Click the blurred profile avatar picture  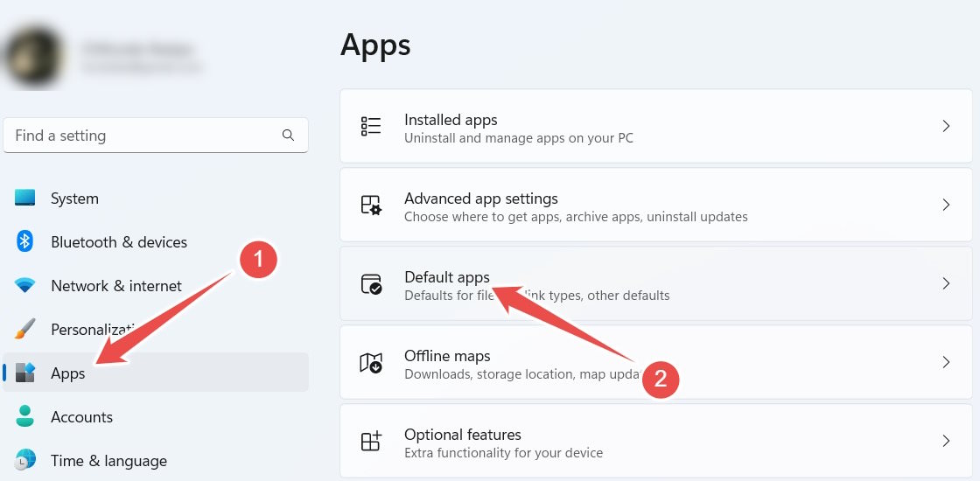(32, 56)
